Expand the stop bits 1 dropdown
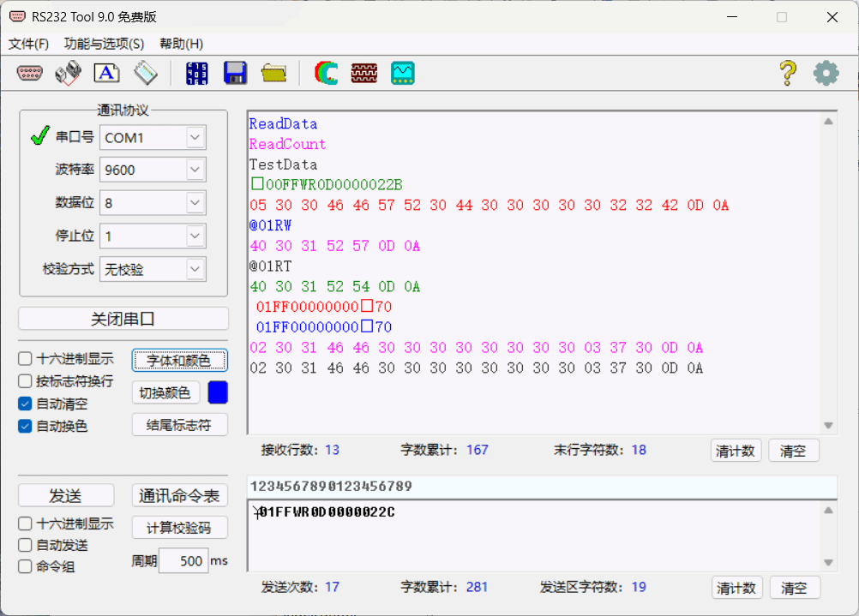Screen dimensions: 859x616 (x=195, y=236)
